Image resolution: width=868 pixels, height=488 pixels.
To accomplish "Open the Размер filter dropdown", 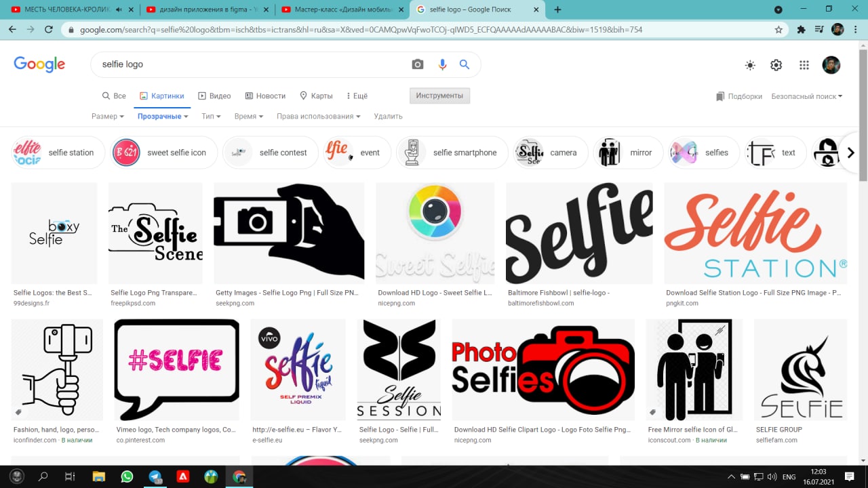I will point(108,116).
